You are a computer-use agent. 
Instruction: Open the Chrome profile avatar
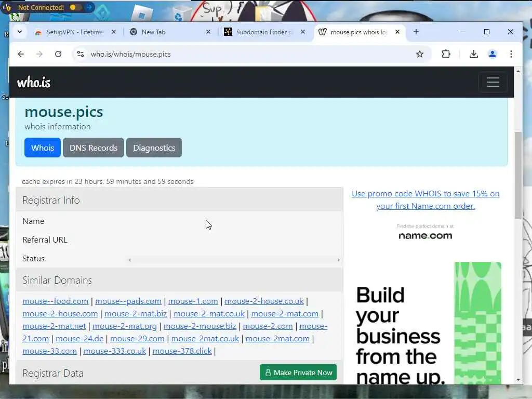[x=493, y=54]
